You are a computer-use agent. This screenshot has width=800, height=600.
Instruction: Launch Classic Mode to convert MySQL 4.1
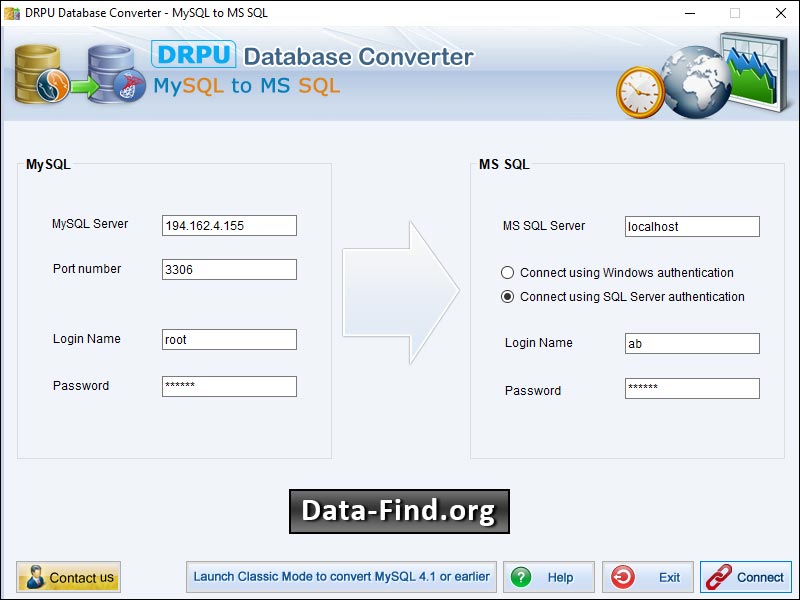click(342, 577)
